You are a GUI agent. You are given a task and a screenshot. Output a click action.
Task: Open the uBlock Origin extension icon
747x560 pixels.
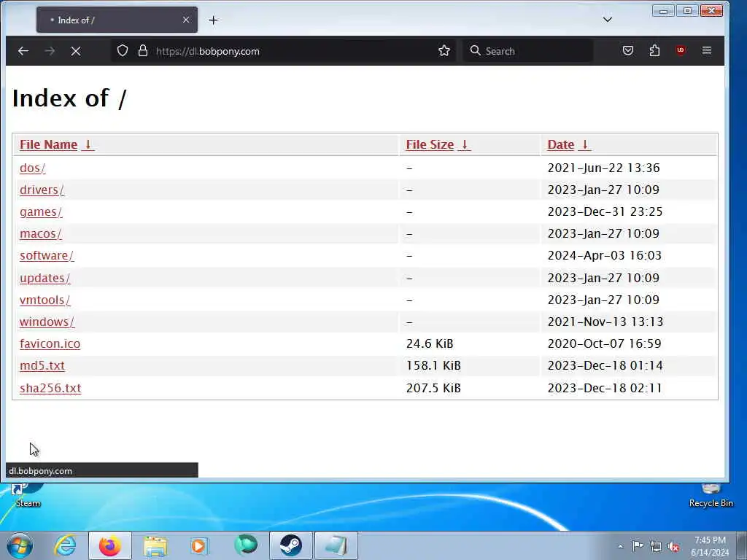681,50
